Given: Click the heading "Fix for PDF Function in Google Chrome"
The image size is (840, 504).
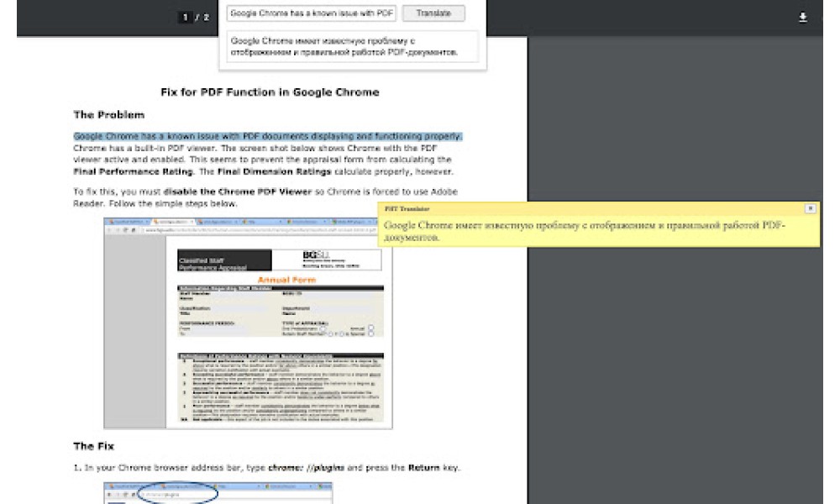Looking at the screenshot, I should click(x=270, y=92).
